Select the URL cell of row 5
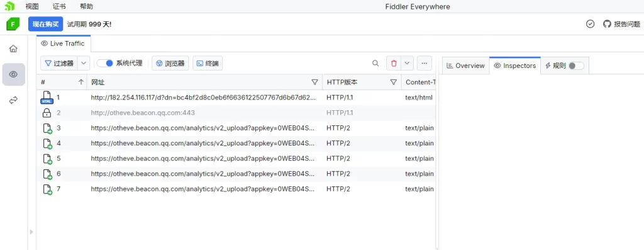This screenshot has height=250, width=644. pos(204,159)
